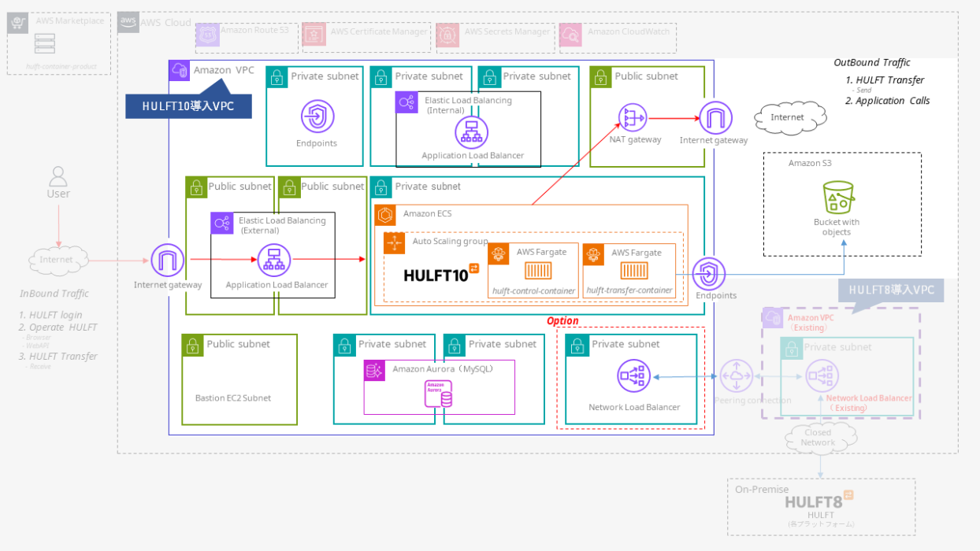Click the 'Auto Scaling group' label
Image resolution: width=980 pixels, height=551 pixels.
[451, 242]
